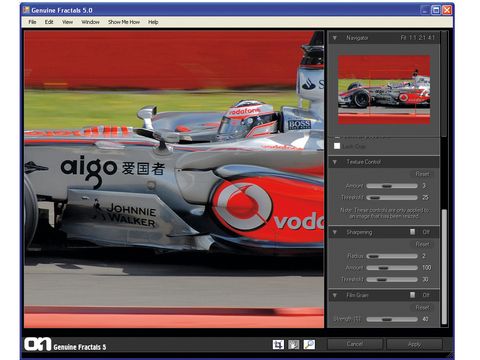Click the Apply button
480x360 pixels.
pos(414,344)
